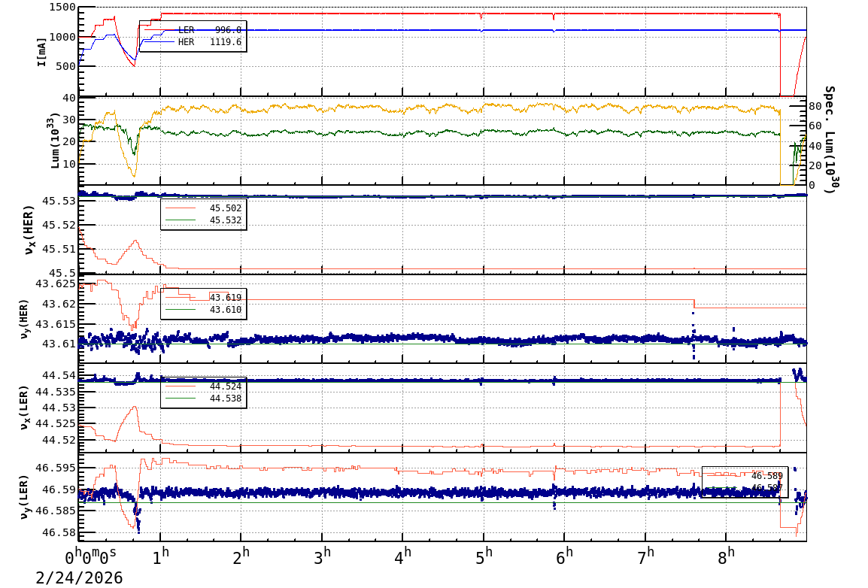Click the 30 tick on Lum axis

[69, 120]
